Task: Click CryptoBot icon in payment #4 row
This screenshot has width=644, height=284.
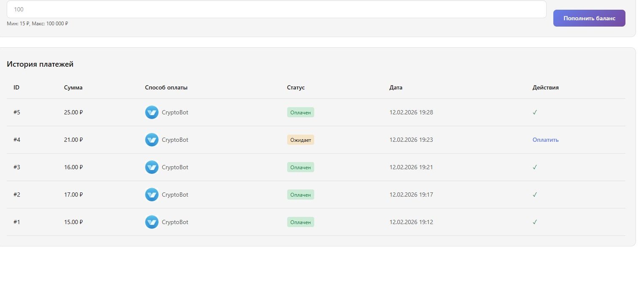Action: coord(151,140)
